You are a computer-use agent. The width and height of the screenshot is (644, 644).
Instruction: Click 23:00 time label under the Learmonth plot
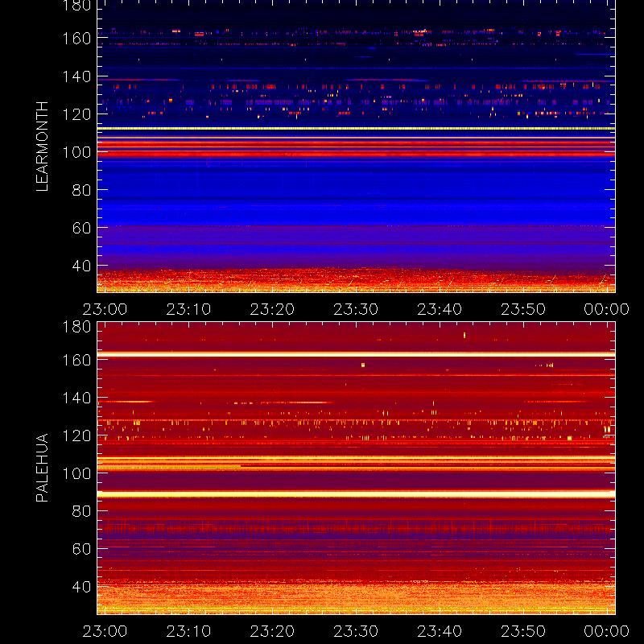click(x=105, y=309)
